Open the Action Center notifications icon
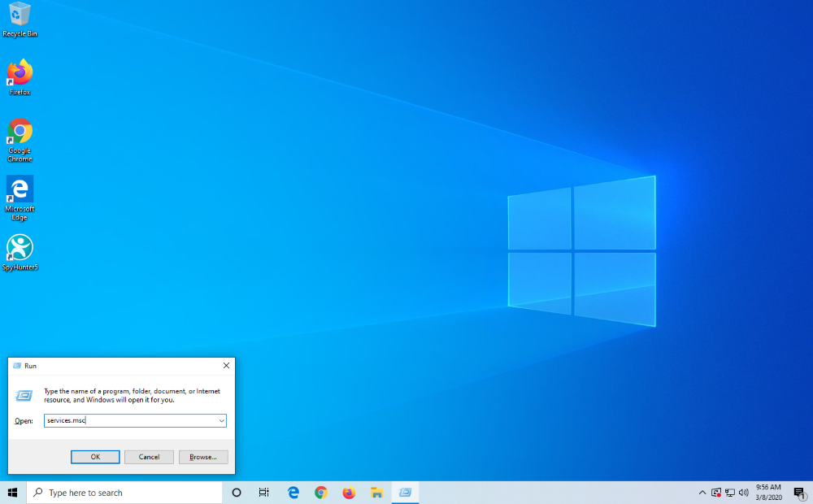This screenshot has width=813, height=504. pos(798,493)
